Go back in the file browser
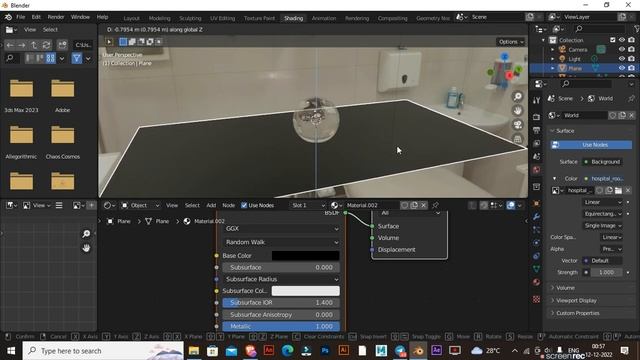This screenshot has height=360, width=640. pos(10,45)
